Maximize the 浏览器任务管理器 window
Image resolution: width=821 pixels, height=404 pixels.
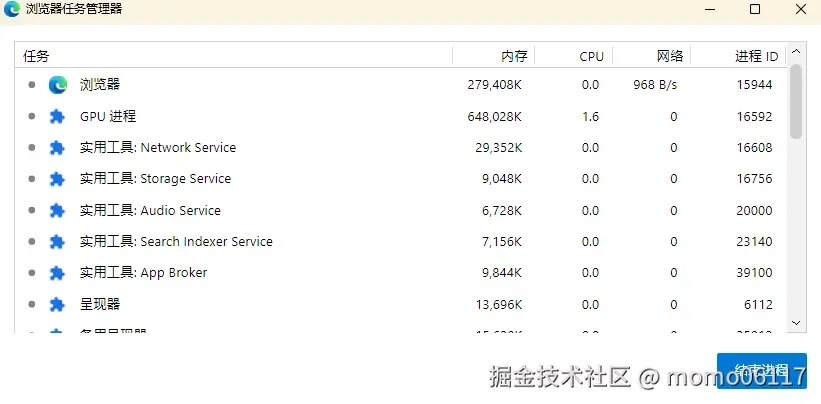[x=755, y=9]
